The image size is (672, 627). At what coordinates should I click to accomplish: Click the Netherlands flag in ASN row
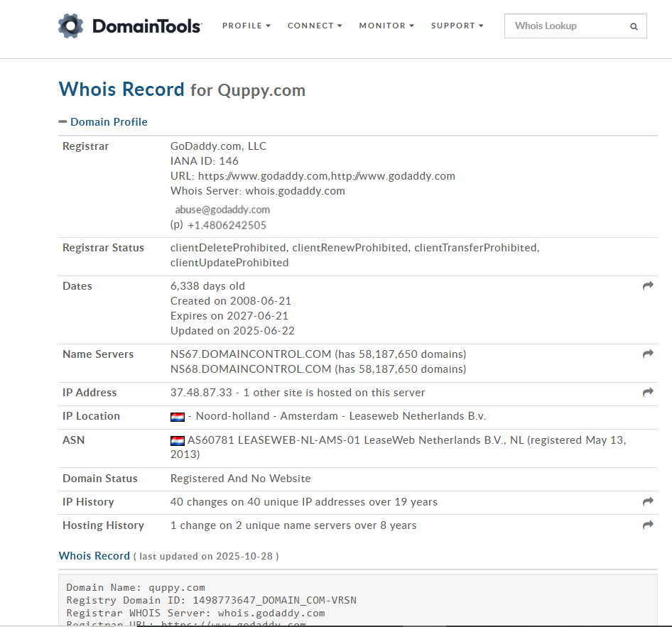(178, 440)
